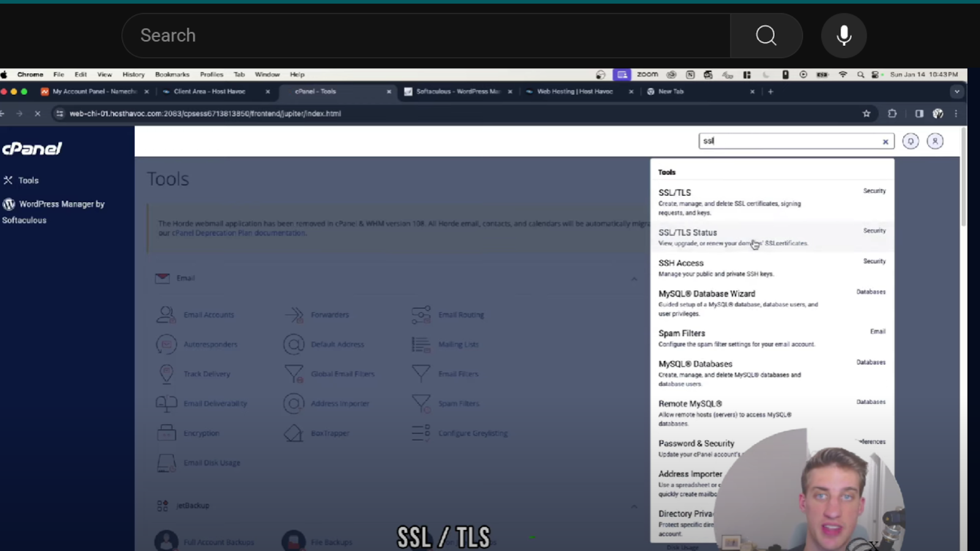The width and height of the screenshot is (980, 551).
Task: Select Password & Security search result
Action: tap(772, 448)
